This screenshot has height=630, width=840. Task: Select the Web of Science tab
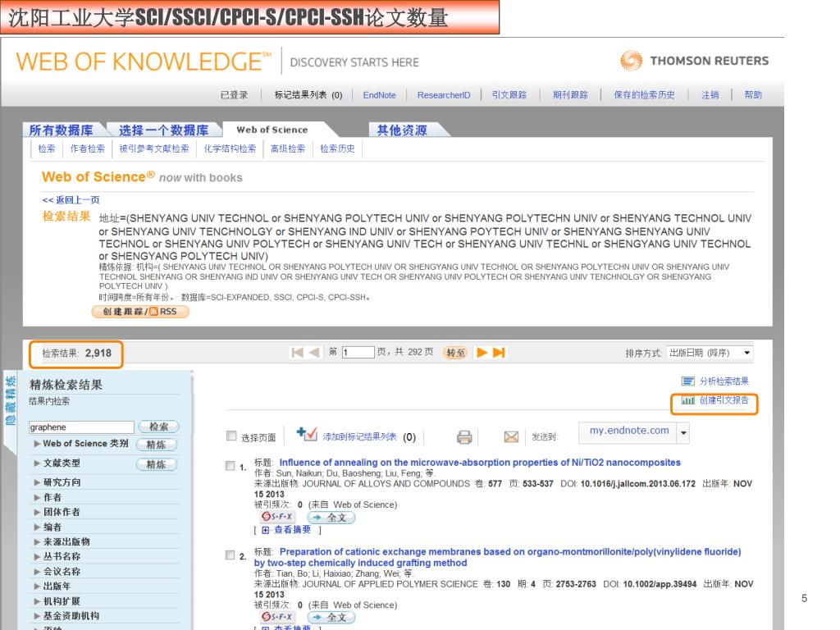[x=272, y=130]
